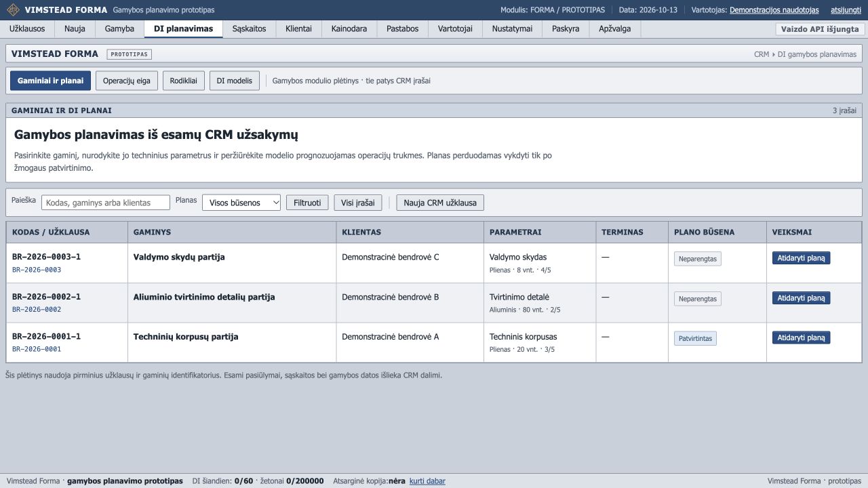Image resolution: width=868 pixels, height=488 pixels.
Task: Log out via atsijungti link
Action: click(846, 10)
